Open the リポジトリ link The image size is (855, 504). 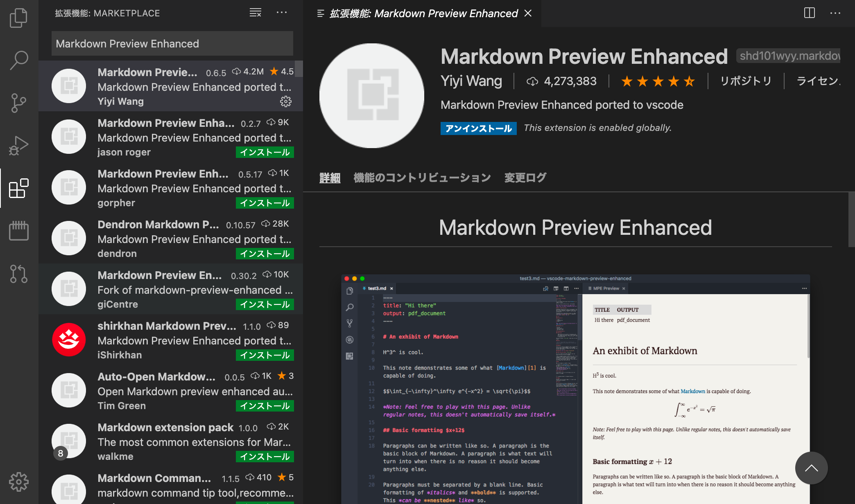pyautogui.click(x=746, y=81)
